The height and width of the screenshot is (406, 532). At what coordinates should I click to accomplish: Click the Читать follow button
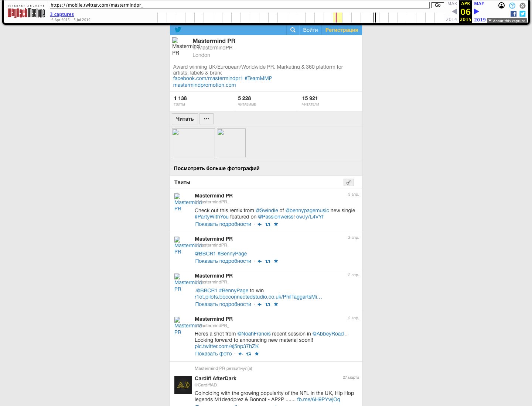185,119
